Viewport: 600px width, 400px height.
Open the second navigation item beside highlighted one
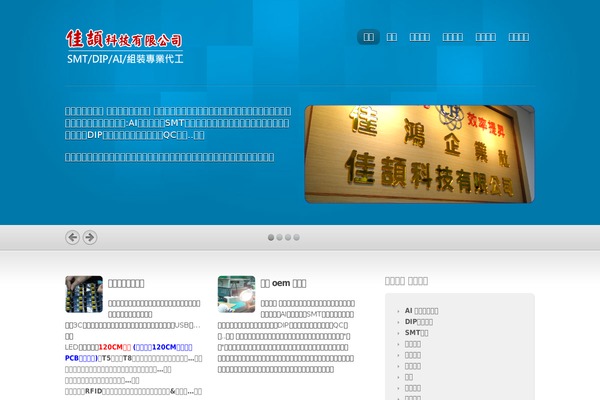[x=391, y=37]
